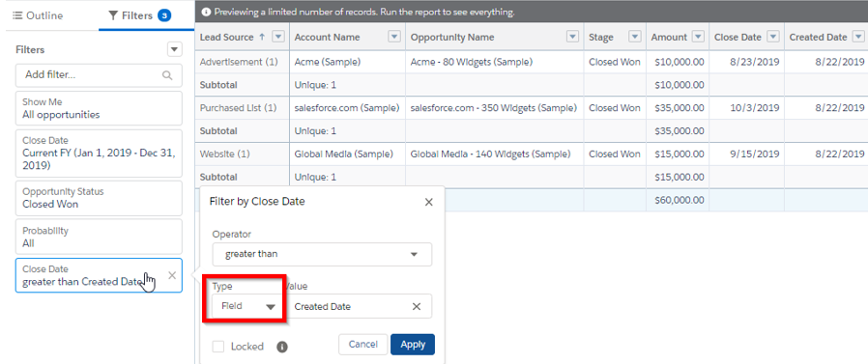Click the $35,000.00 amount in salesforce.com row
868x364 pixels.
(678, 108)
